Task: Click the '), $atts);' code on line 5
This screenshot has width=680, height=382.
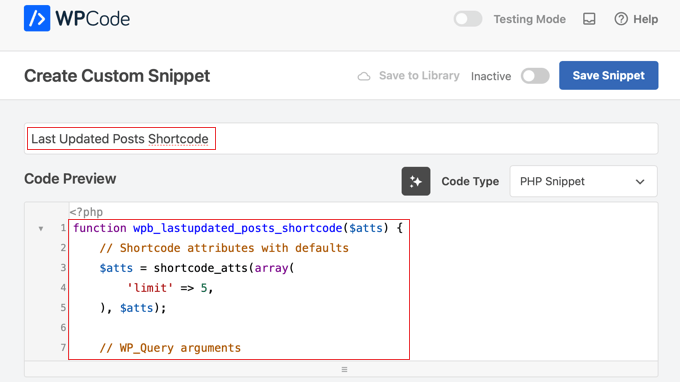Action: click(133, 308)
